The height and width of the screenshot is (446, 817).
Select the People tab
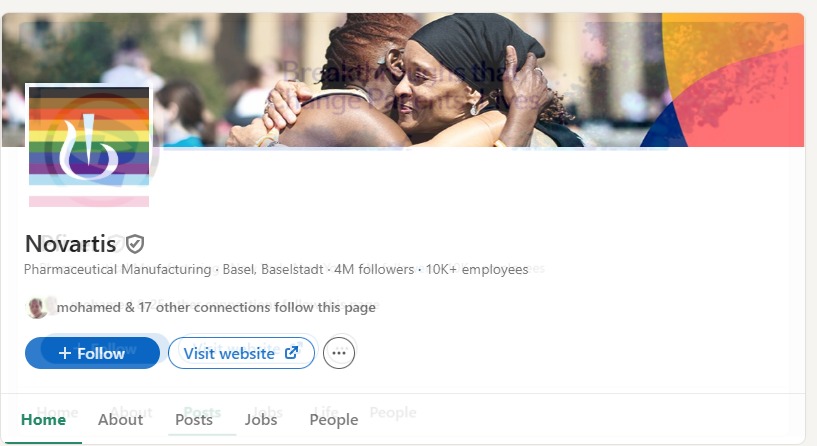333,419
